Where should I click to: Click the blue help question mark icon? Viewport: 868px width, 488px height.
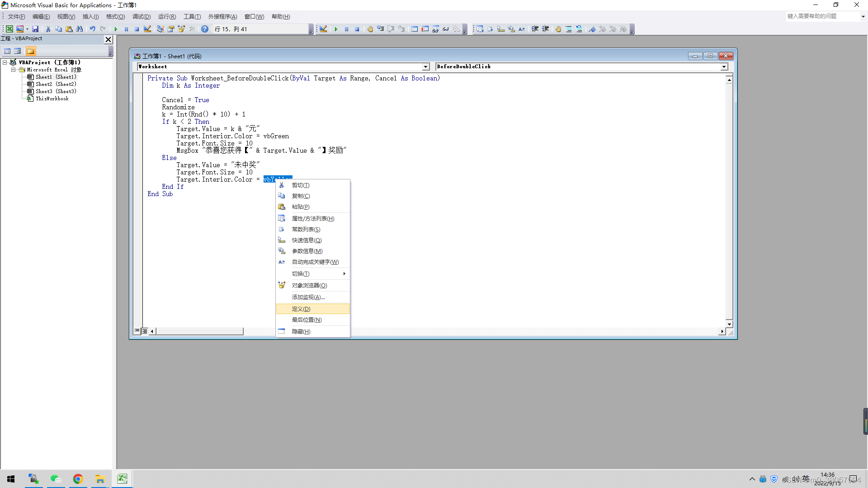pyautogui.click(x=205, y=29)
